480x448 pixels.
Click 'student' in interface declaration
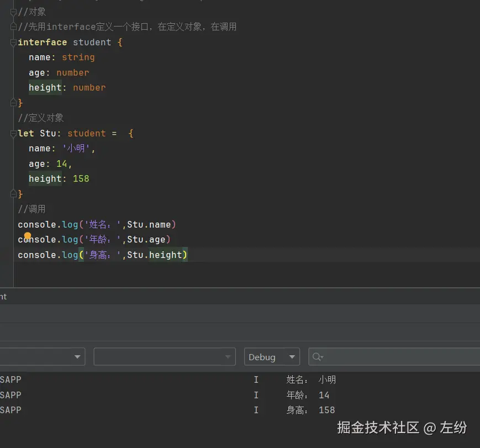tap(92, 42)
